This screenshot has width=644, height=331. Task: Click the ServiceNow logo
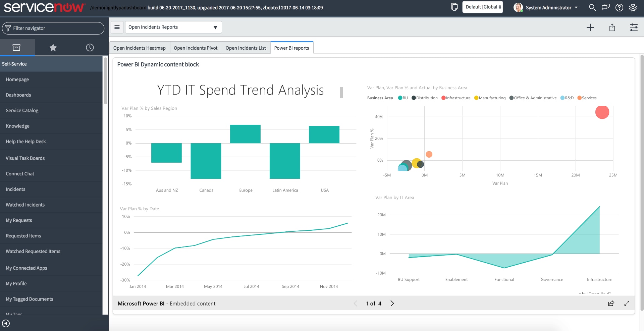tap(44, 7)
